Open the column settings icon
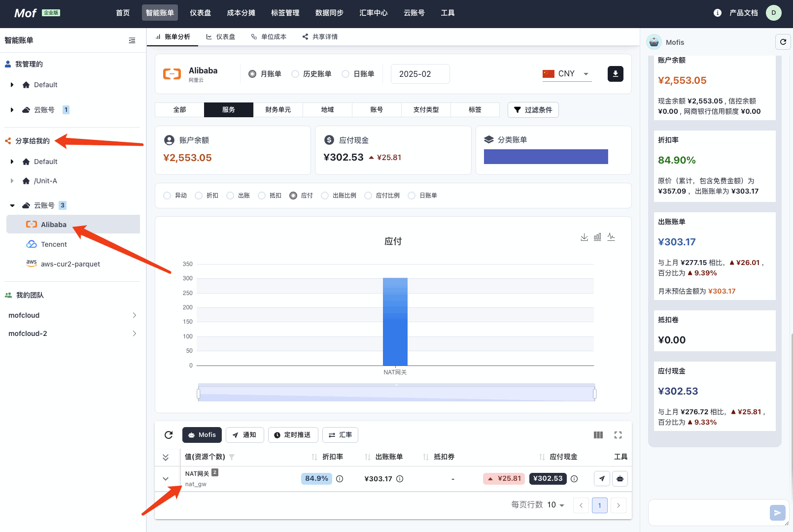 pos(598,435)
